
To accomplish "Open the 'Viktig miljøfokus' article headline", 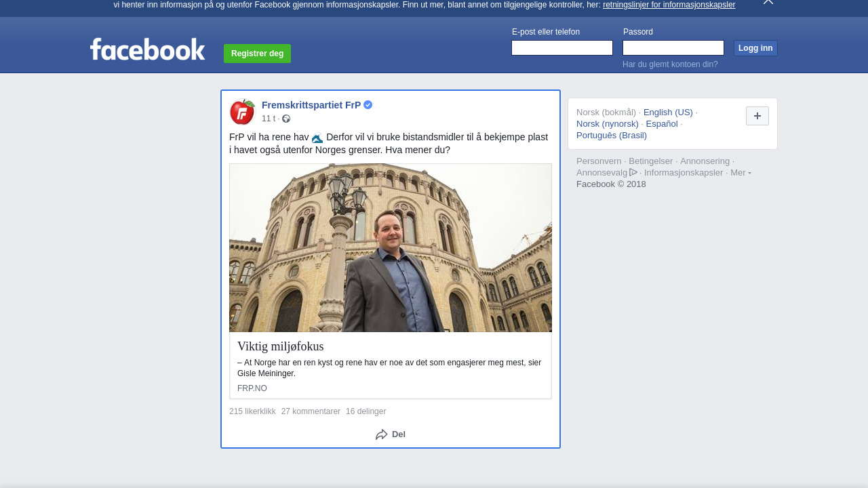I will [x=281, y=346].
